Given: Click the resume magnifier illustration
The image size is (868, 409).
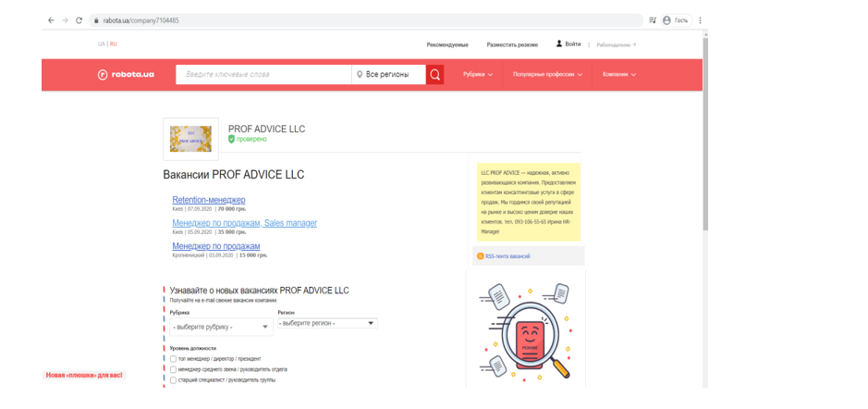Looking at the screenshot, I should [525, 334].
